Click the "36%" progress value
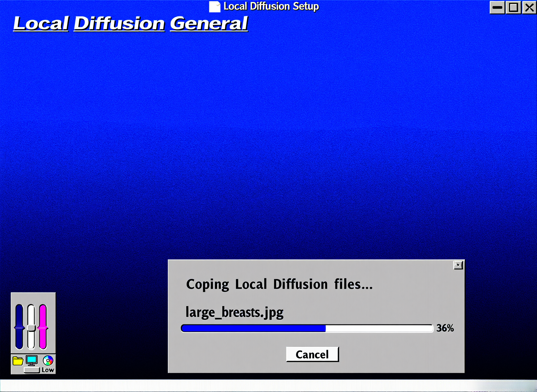 pos(445,328)
